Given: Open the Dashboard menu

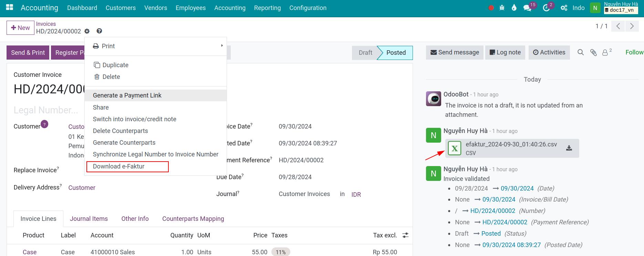Looking at the screenshot, I should tap(82, 8).
